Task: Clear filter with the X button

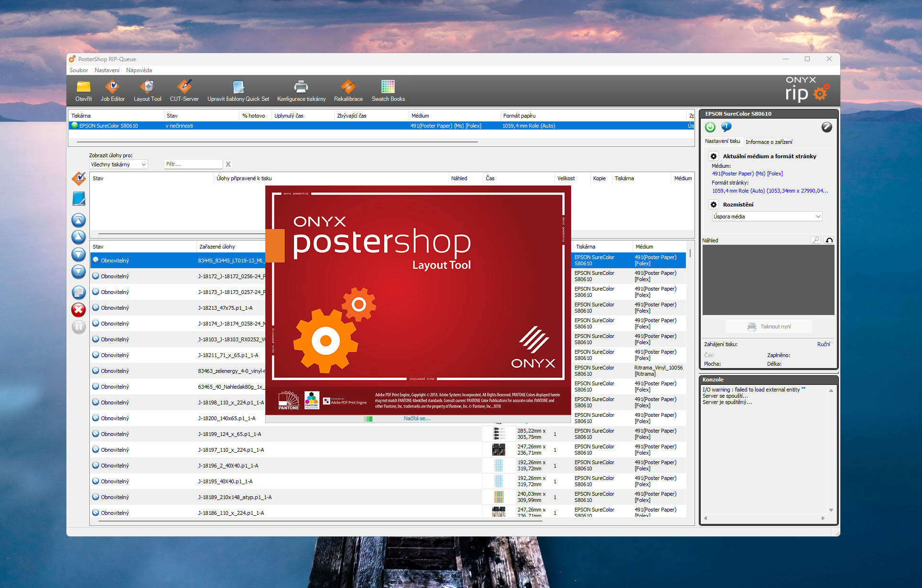Action: coord(228,164)
